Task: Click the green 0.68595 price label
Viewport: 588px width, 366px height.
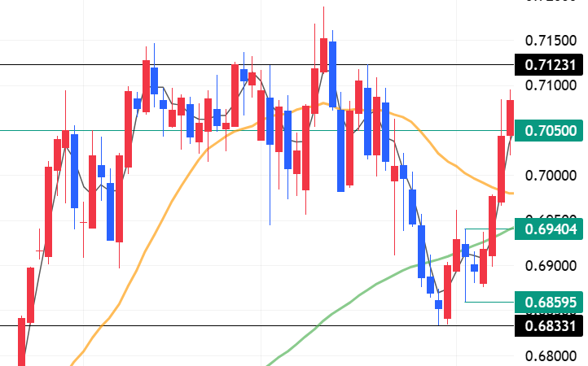Action: [x=551, y=302]
